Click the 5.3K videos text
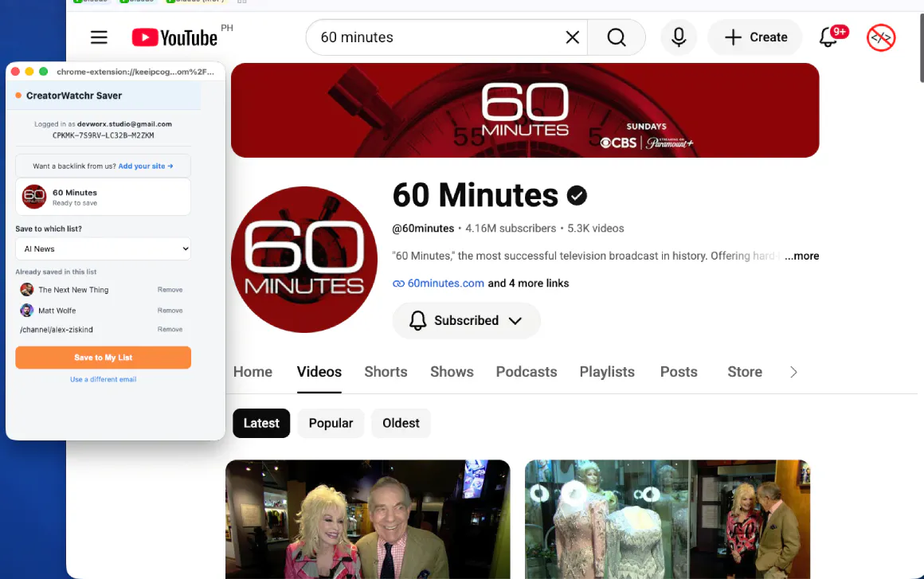 coord(595,229)
